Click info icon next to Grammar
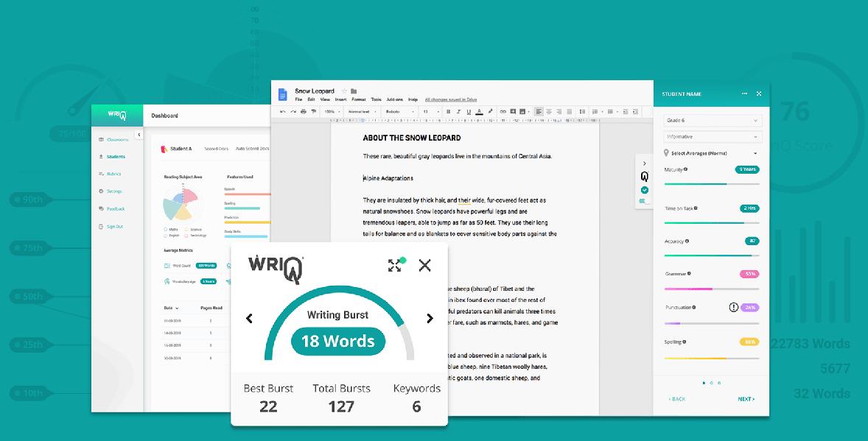Image resolution: width=868 pixels, height=441 pixels. 689,273
